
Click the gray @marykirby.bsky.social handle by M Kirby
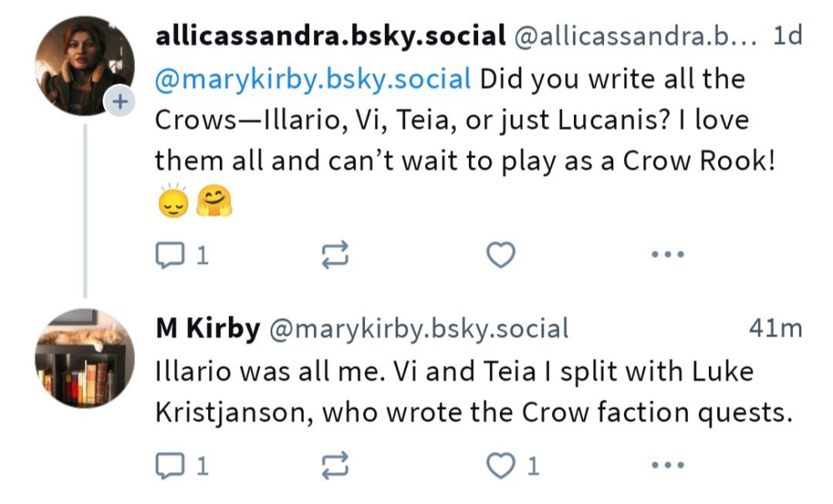[x=419, y=329]
